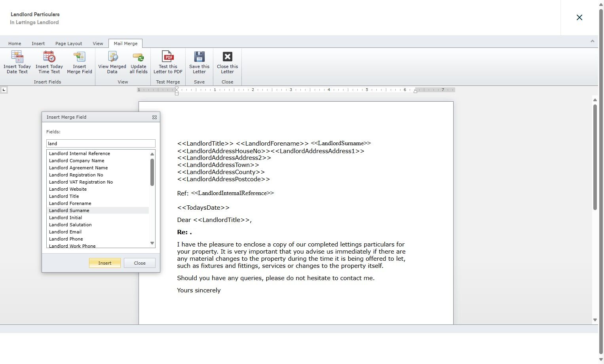Select Landlord Salutation field
The width and height of the screenshot is (604, 364).
[x=98, y=225]
